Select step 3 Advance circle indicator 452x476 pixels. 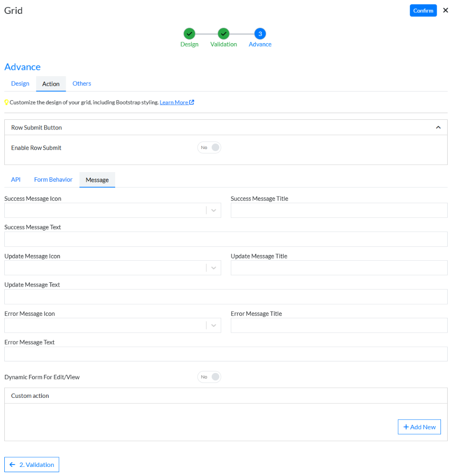tap(260, 34)
